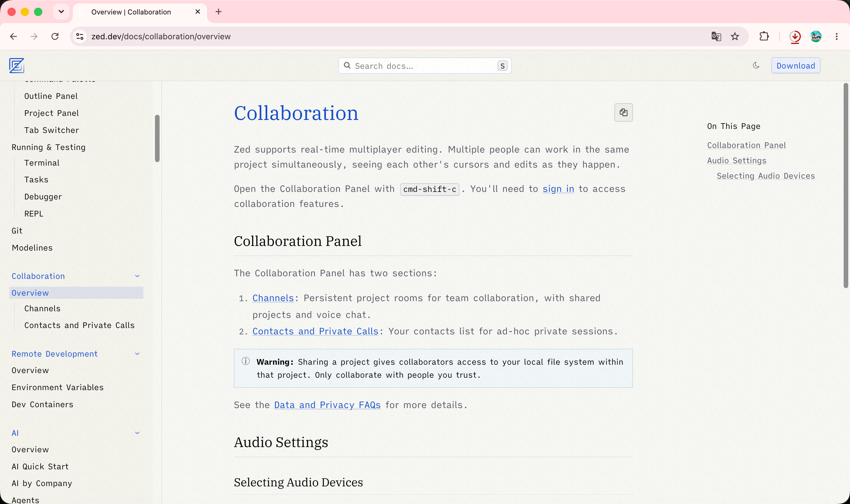Open a new browser tab
The width and height of the screenshot is (850, 504).
pos(219,12)
